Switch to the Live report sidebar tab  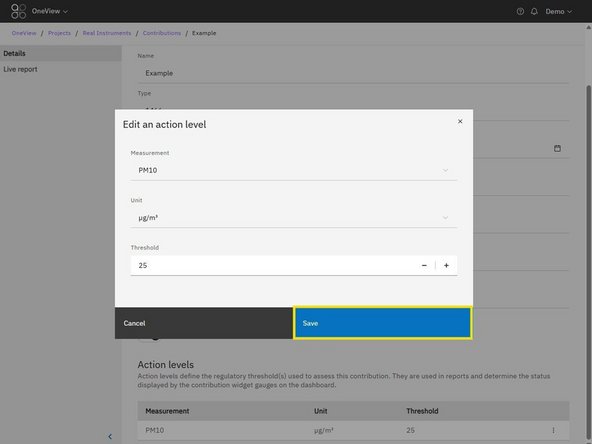click(x=61, y=69)
